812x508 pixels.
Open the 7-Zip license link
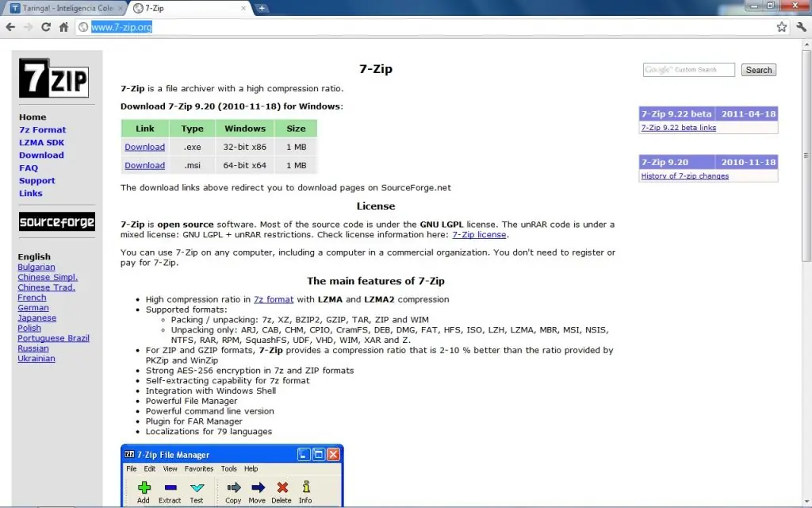click(479, 234)
